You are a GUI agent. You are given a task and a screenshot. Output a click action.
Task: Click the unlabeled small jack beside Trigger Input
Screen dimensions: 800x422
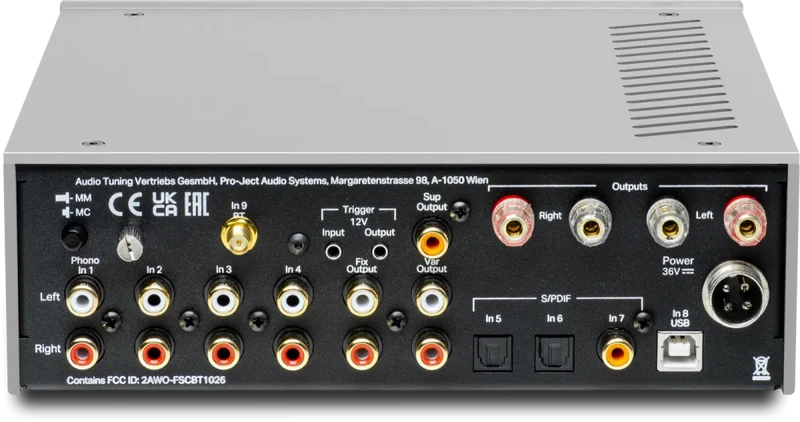tap(298, 244)
